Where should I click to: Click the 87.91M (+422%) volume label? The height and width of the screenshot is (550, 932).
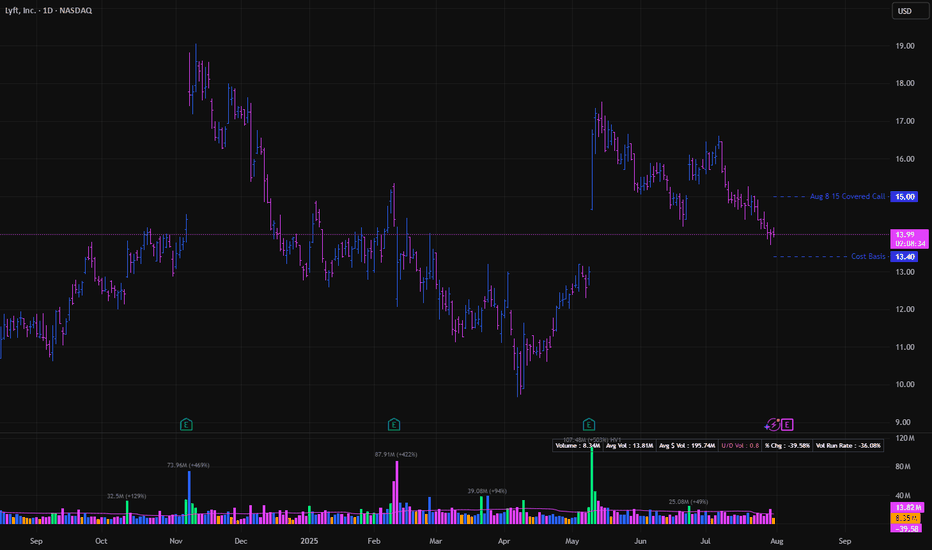tap(396, 454)
